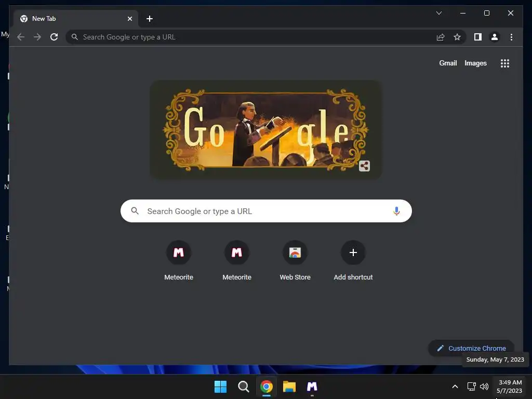Click the Chrome icon in the taskbar
The image size is (532, 399).
(x=267, y=387)
